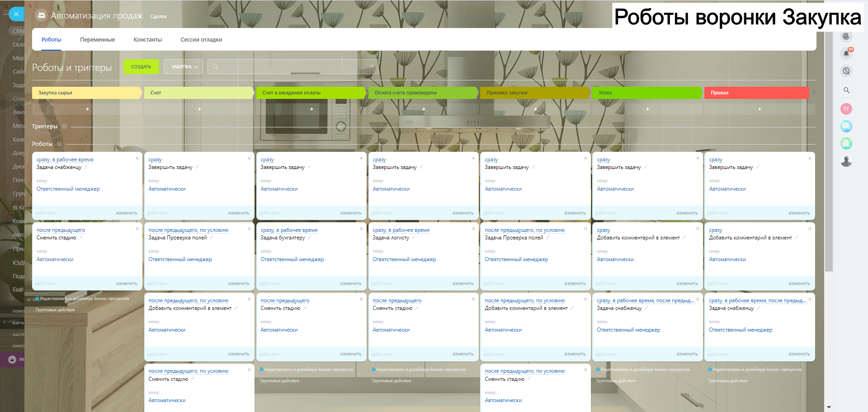Delete Завершить задачу robot in the Счет column
This screenshot has width=868, height=412.
point(249,158)
